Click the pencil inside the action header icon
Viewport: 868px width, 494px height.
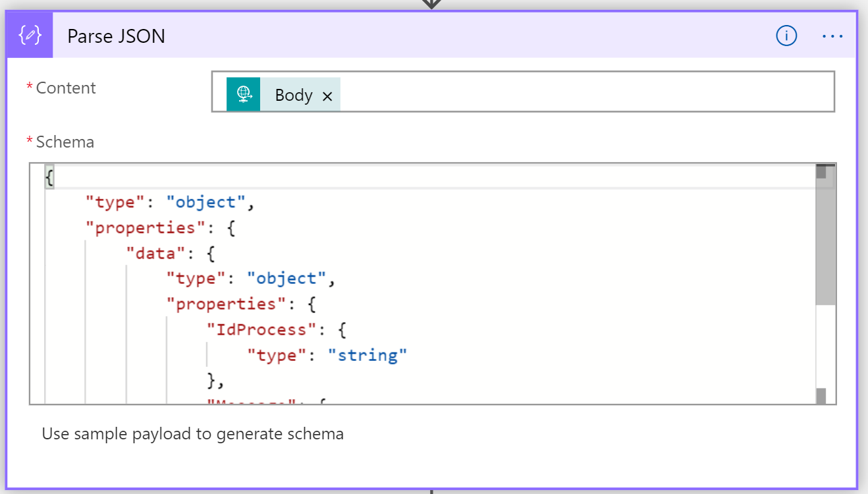(x=29, y=36)
